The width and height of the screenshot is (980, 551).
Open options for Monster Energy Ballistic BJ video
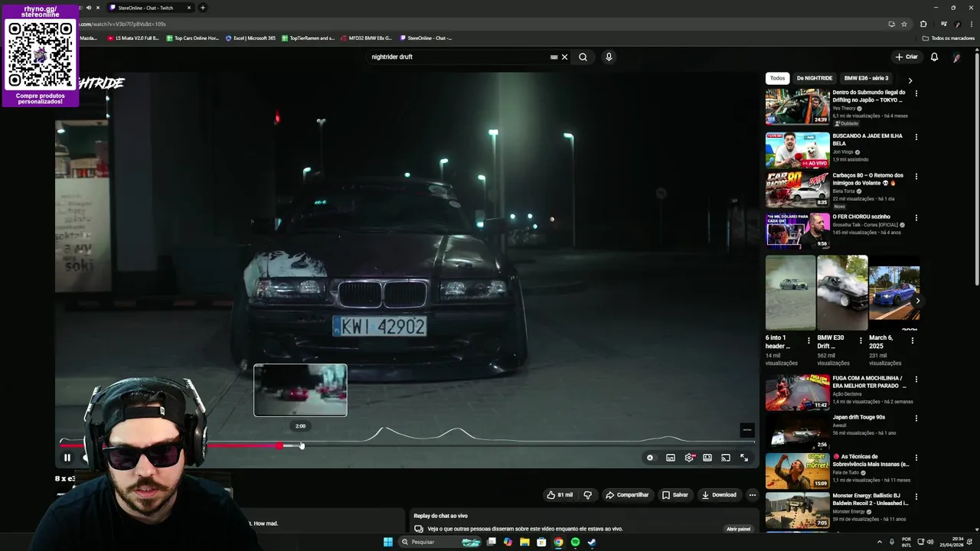(x=916, y=497)
